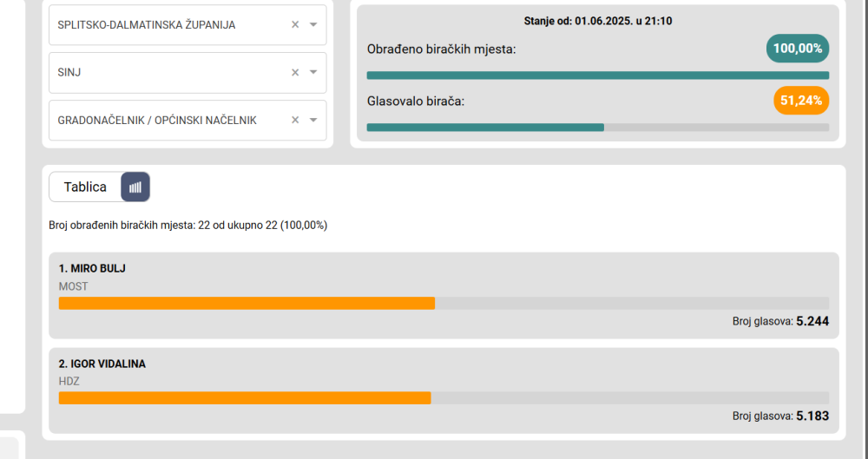Image resolution: width=868 pixels, height=459 pixels.
Task: Clear the SINJ selection
Action: click(x=295, y=73)
